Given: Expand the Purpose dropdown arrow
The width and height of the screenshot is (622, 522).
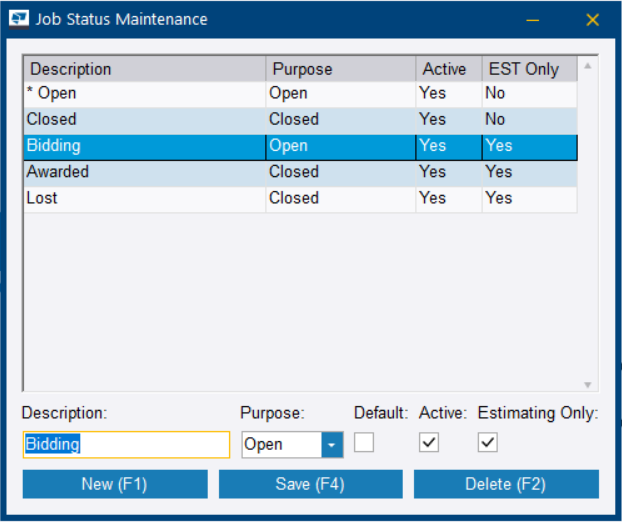Looking at the screenshot, I should coord(332,444).
